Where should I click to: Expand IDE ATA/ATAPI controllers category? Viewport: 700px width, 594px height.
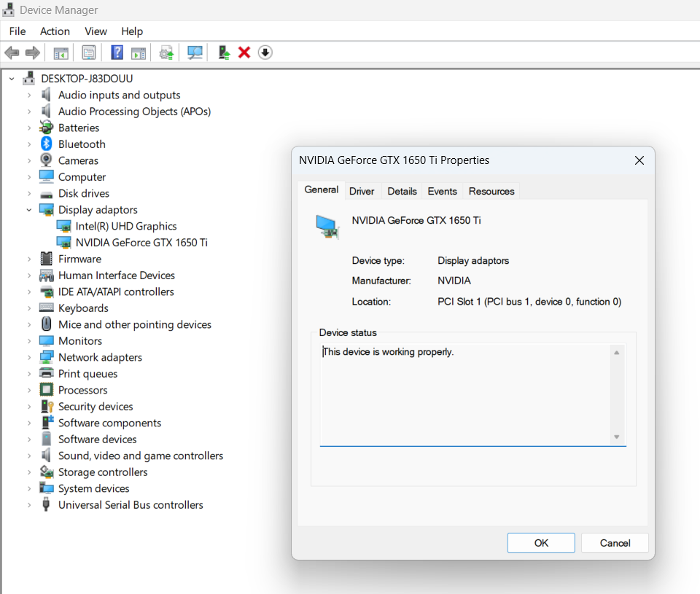(29, 292)
